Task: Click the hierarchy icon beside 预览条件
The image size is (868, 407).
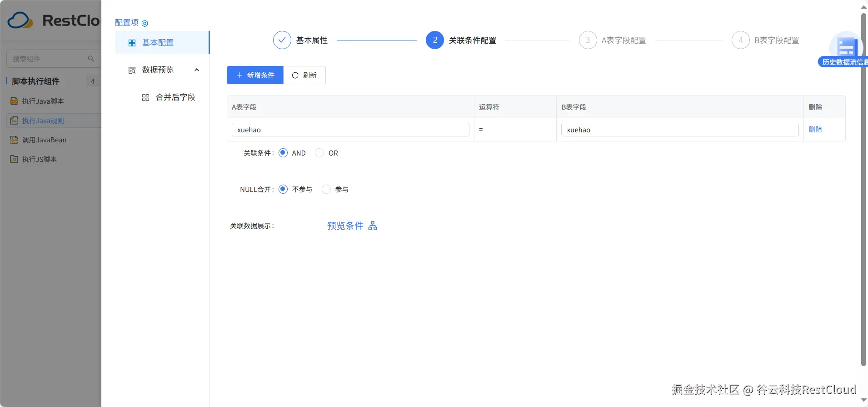Action: click(373, 226)
